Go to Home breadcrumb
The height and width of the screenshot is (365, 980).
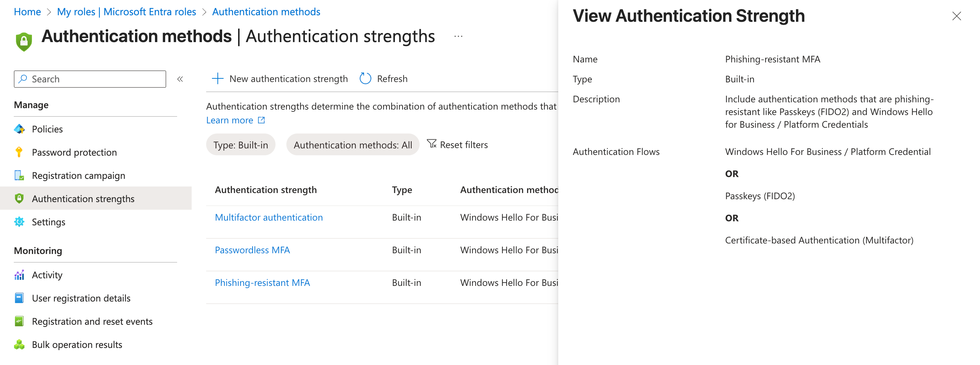(27, 12)
